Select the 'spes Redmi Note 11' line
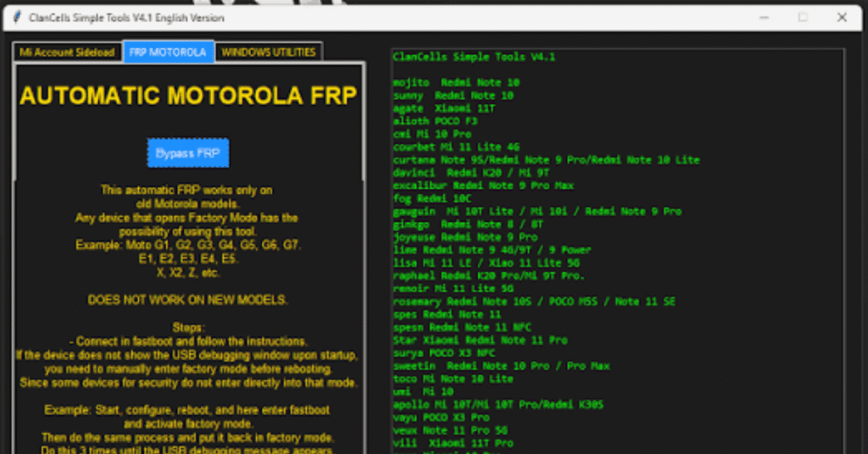This screenshot has height=454, width=868. click(x=447, y=314)
